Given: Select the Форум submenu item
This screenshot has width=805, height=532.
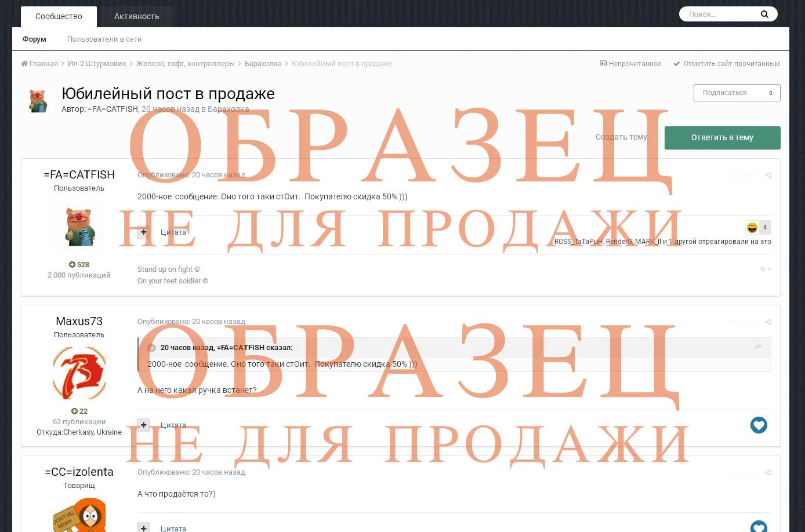Looking at the screenshot, I should tap(34, 39).
